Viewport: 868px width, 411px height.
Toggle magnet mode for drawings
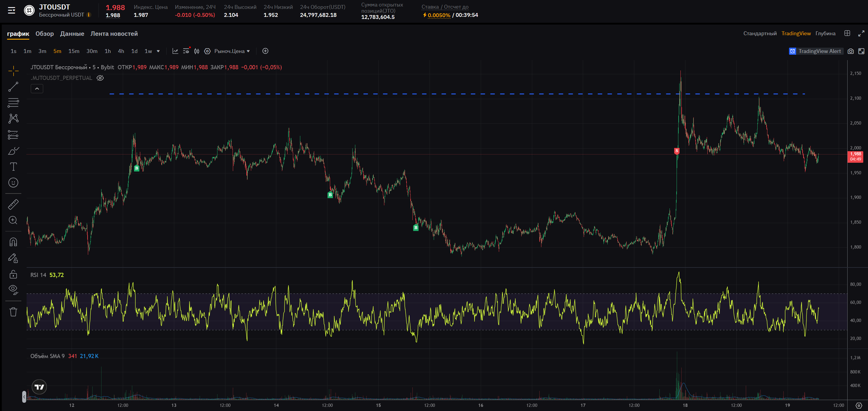pos(13,242)
